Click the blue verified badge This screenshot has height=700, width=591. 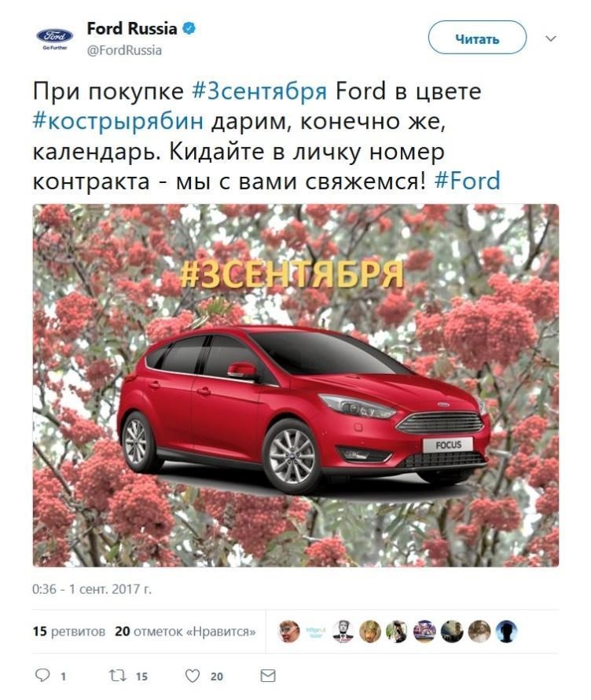[189, 28]
